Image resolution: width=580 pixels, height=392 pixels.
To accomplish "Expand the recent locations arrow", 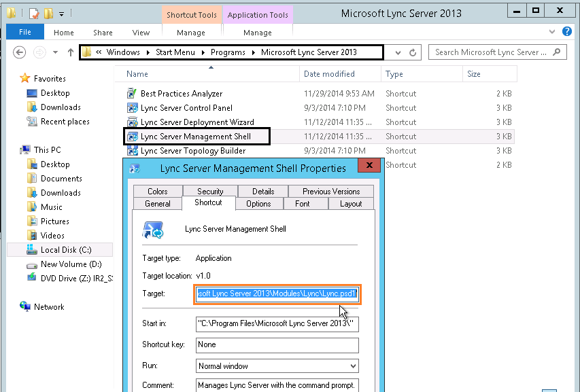I will tap(55, 52).
